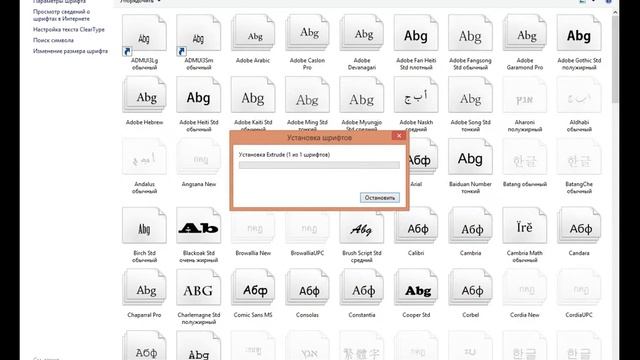This screenshot has width=640, height=360.
Task: Select Adobe Kaiti Std font icon
Action: (x=253, y=95)
